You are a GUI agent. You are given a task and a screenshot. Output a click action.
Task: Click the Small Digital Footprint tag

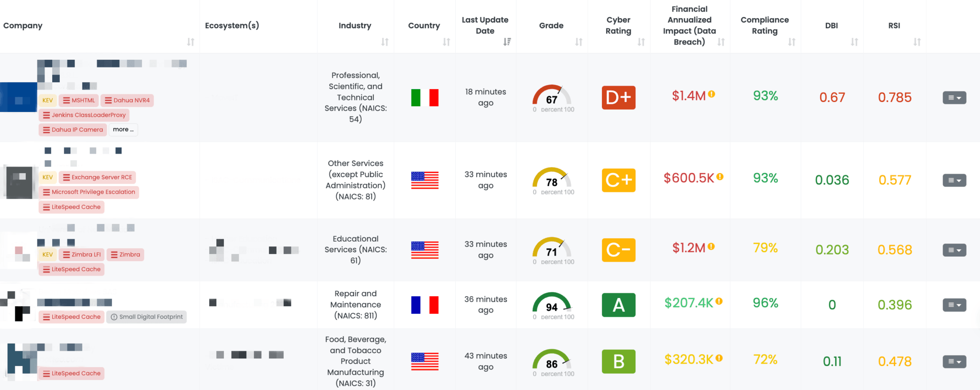pos(146,317)
